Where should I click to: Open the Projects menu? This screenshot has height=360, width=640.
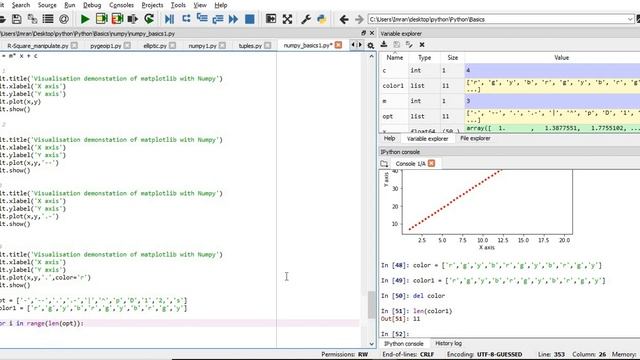(x=152, y=5)
